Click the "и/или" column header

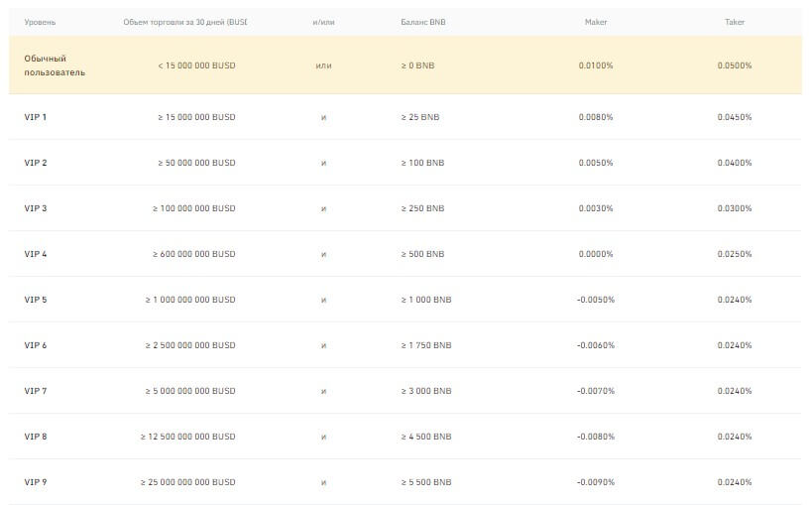point(323,22)
